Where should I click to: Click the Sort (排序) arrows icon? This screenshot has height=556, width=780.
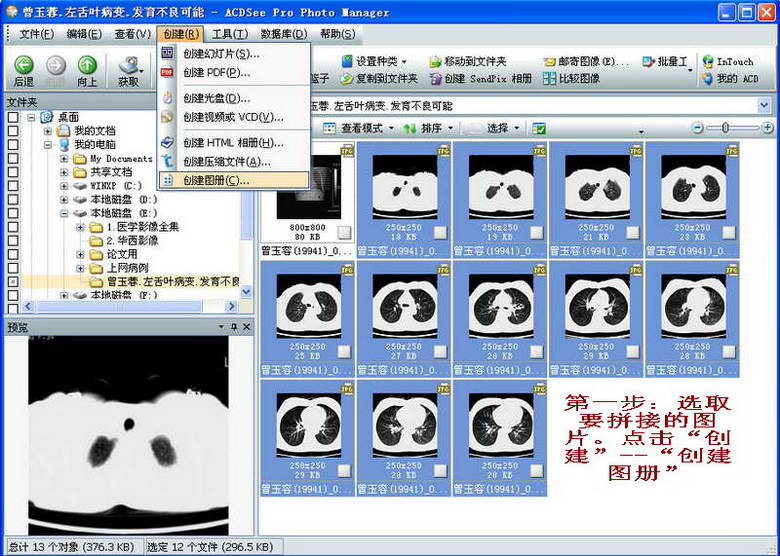[x=409, y=128]
